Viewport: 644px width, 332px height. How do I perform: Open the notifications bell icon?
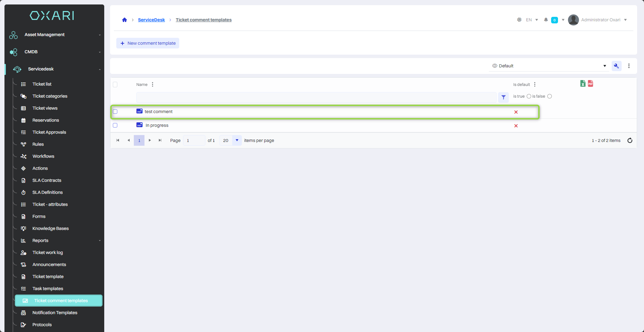(546, 20)
